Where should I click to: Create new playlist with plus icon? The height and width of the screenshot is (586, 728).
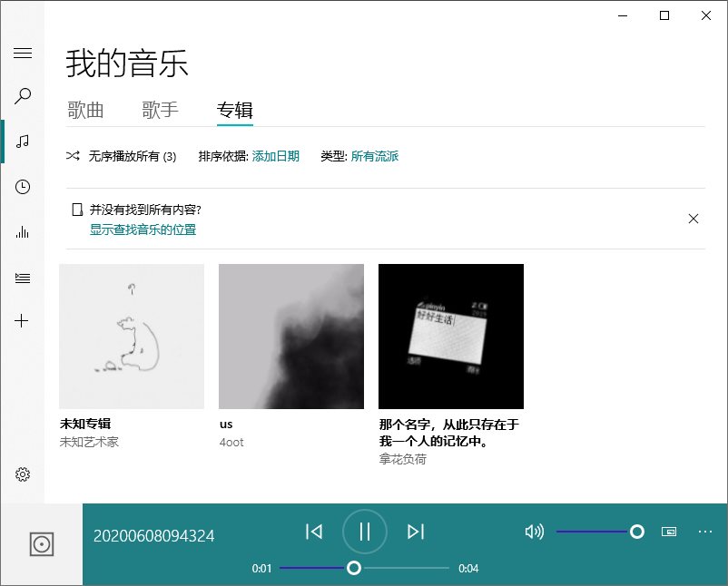pyautogui.click(x=23, y=321)
